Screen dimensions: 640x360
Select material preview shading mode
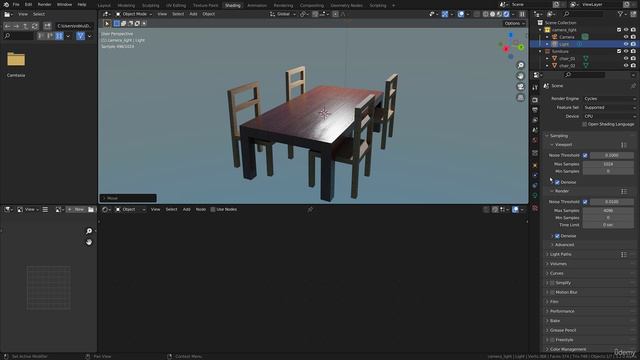click(x=499, y=14)
